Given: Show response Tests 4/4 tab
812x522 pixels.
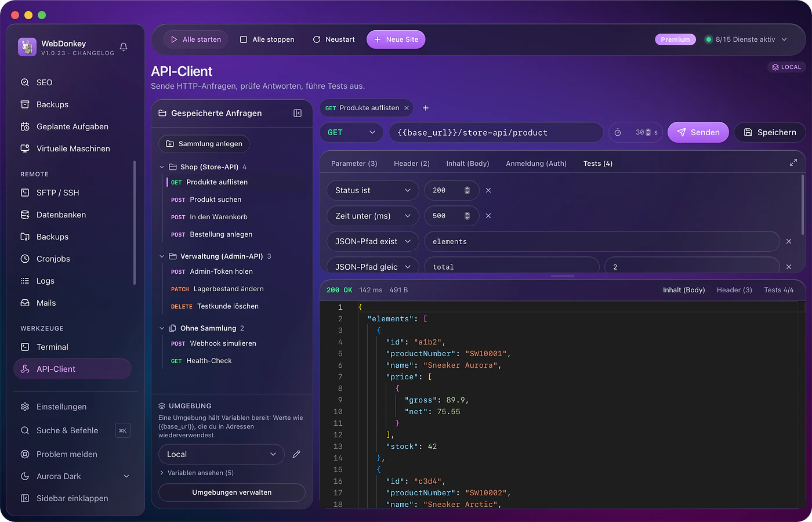Looking at the screenshot, I should coord(778,290).
